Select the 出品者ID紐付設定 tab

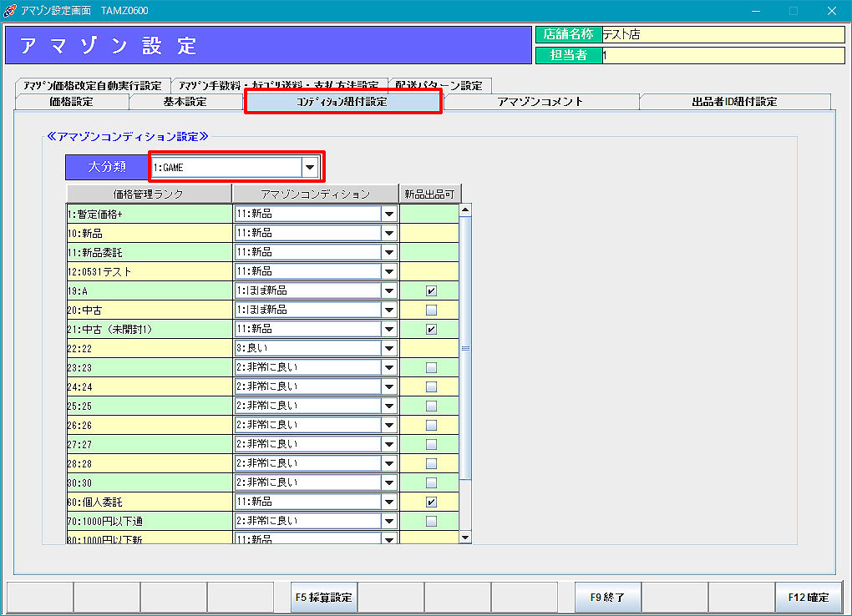pyautogui.click(x=734, y=102)
